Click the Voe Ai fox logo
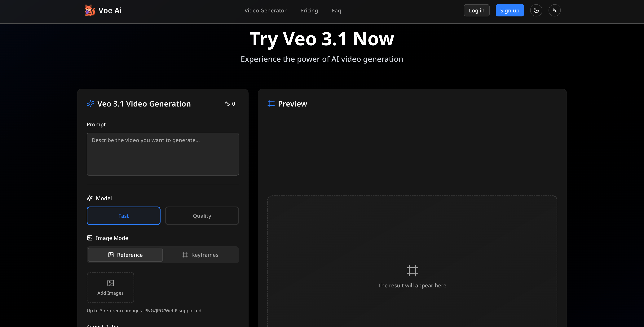 (90, 10)
